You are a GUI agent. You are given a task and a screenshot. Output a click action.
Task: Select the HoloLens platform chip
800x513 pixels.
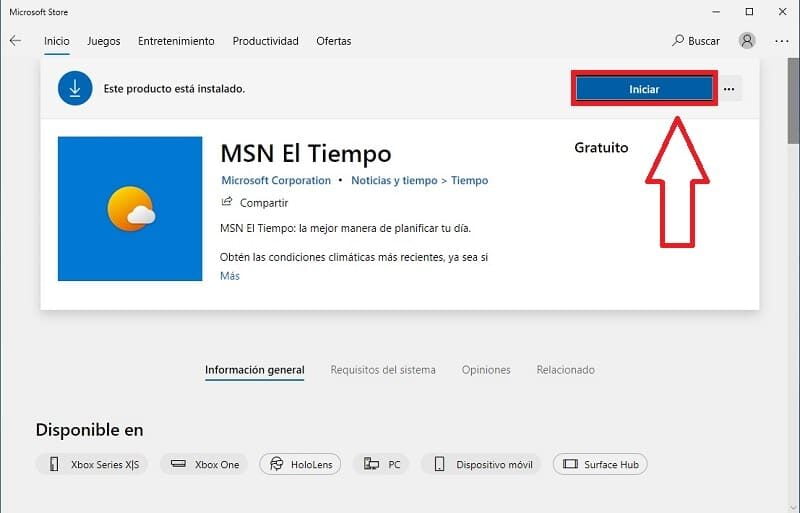[x=300, y=465]
